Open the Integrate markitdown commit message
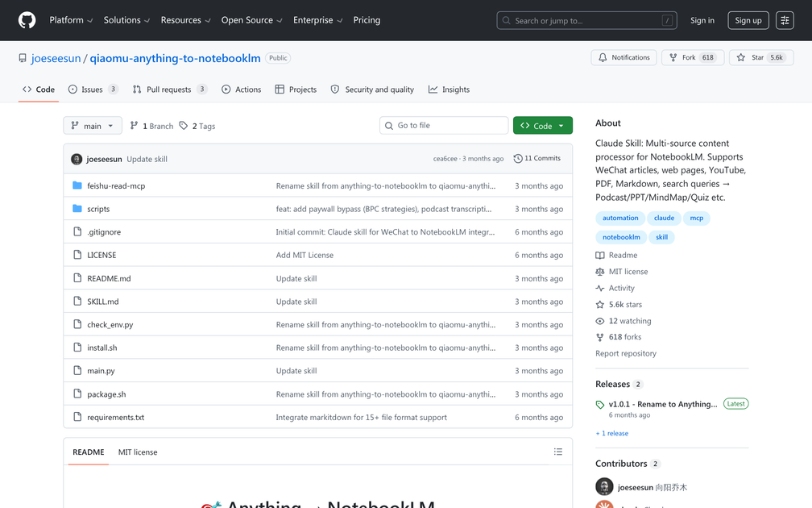This screenshot has height=508, width=812. pos(361,418)
